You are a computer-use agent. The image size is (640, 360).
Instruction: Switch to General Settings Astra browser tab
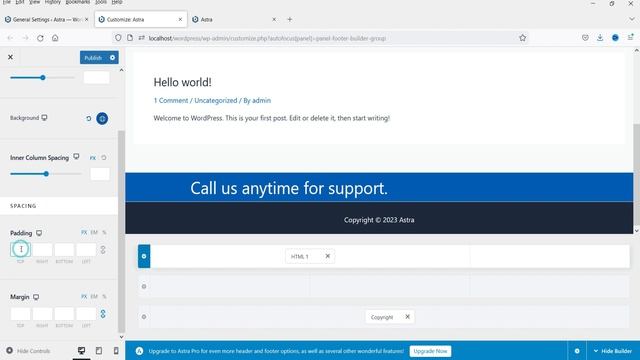pyautogui.click(x=46, y=19)
